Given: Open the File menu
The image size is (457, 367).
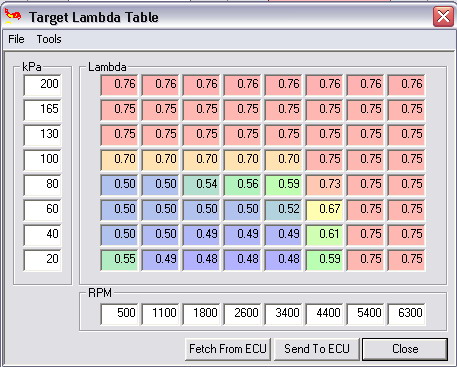Looking at the screenshot, I should pos(16,39).
